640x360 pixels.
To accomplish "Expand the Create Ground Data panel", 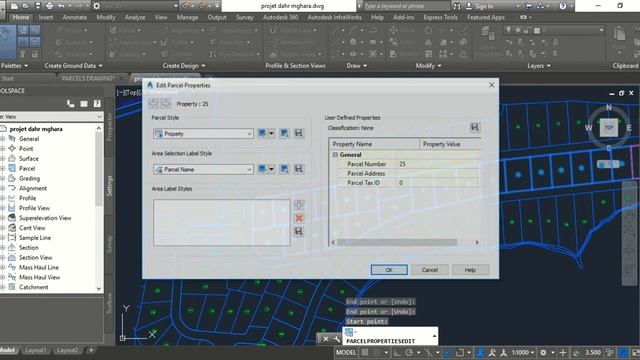I will click(73, 66).
